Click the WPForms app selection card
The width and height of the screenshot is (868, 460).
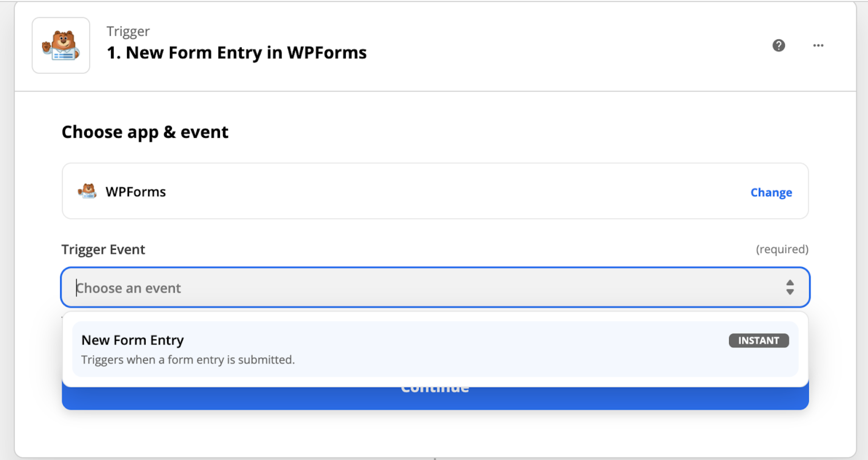tap(435, 191)
